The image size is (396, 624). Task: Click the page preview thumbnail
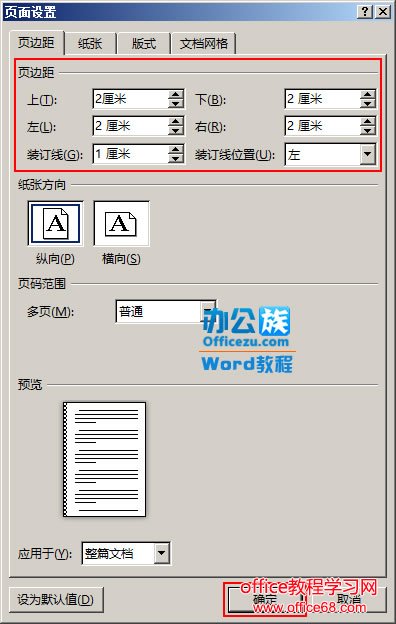[x=105, y=459]
